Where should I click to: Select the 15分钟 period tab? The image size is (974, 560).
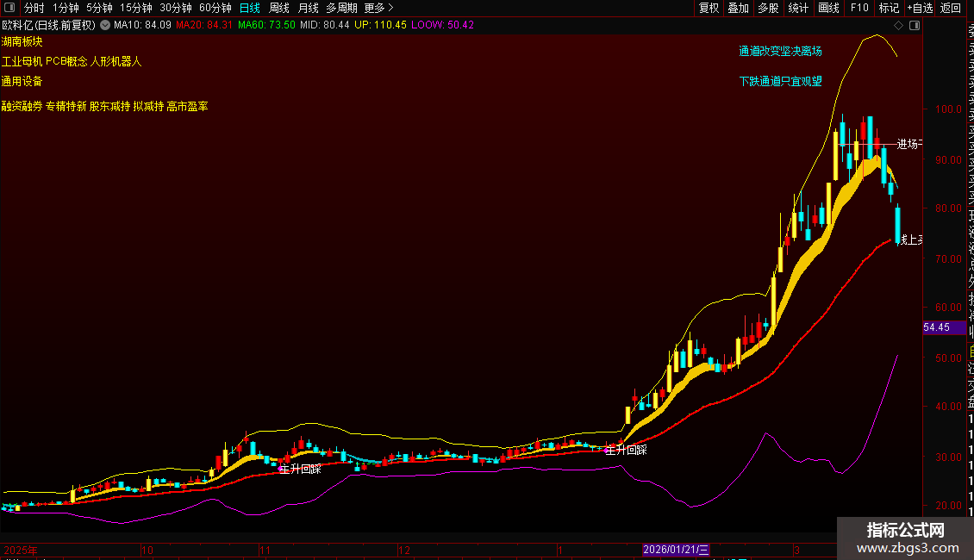[136, 8]
